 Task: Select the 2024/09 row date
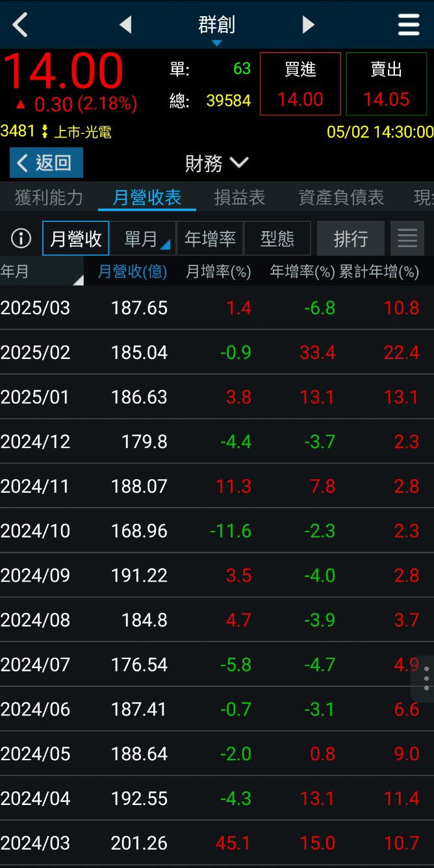[x=35, y=575]
